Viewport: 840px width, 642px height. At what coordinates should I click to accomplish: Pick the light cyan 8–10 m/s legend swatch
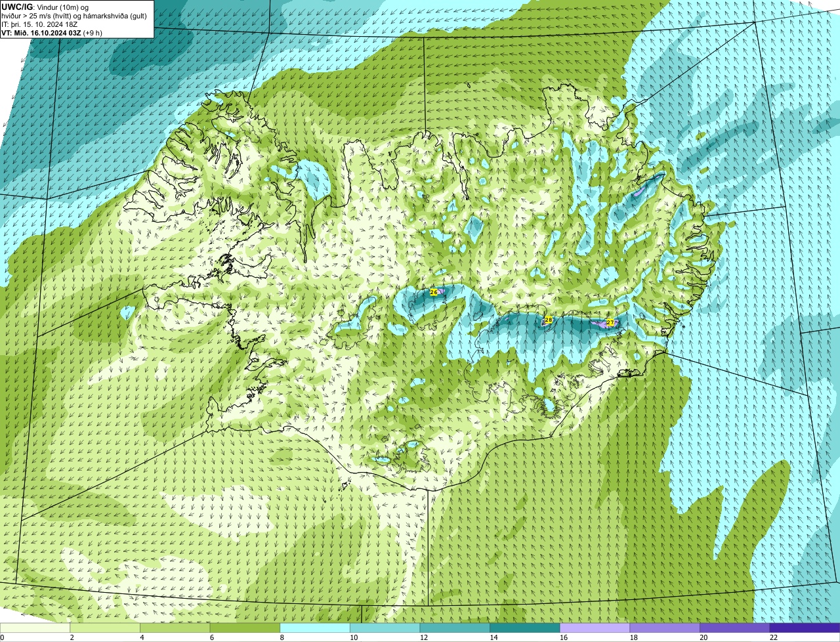click(315, 628)
